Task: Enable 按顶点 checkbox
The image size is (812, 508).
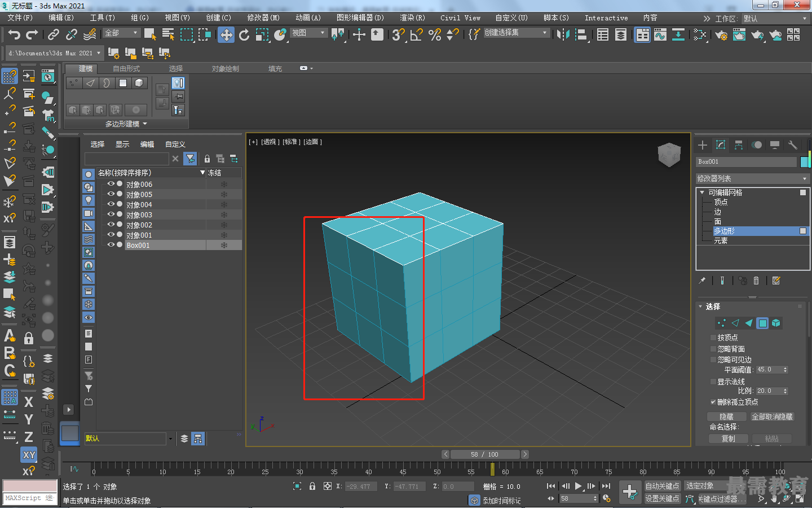Action: click(713, 338)
